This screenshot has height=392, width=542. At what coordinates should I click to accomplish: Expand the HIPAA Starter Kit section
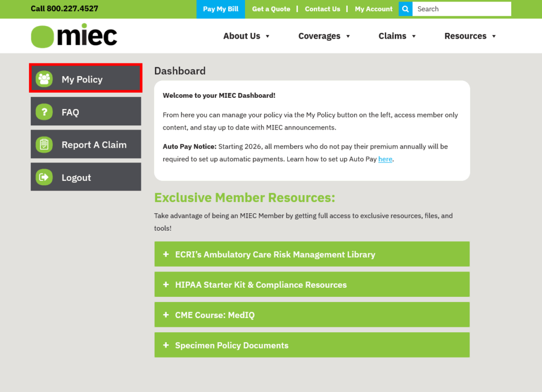(x=165, y=284)
